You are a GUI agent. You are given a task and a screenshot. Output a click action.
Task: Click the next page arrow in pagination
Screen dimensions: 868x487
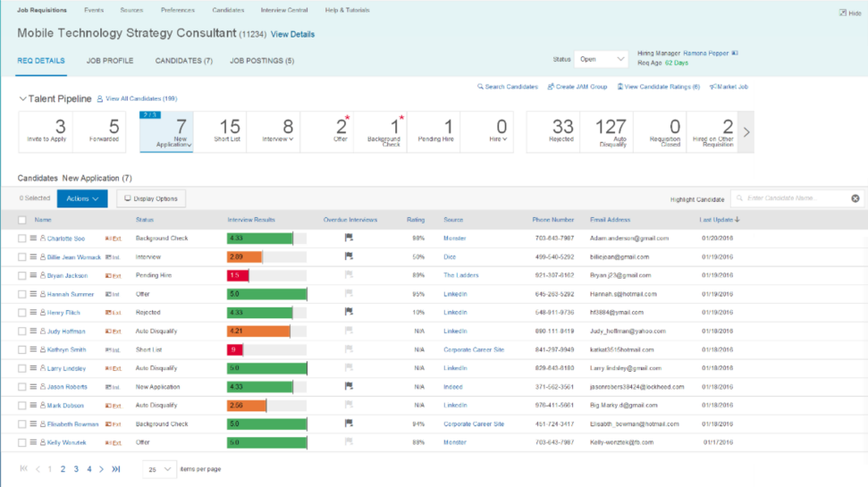[x=101, y=469]
